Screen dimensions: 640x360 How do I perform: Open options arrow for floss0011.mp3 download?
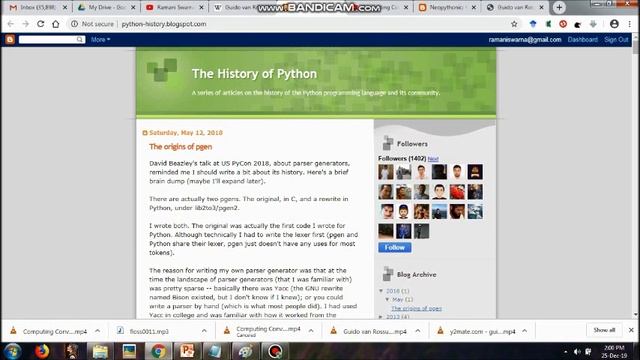[x=204, y=331]
